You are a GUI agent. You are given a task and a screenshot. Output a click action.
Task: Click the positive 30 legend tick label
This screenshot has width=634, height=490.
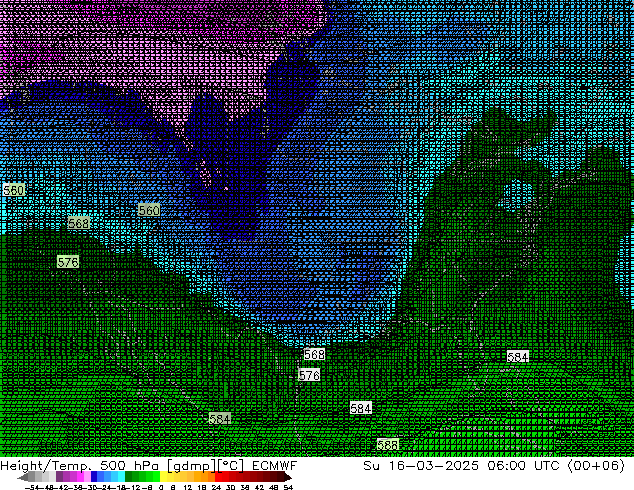(x=230, y=488)
